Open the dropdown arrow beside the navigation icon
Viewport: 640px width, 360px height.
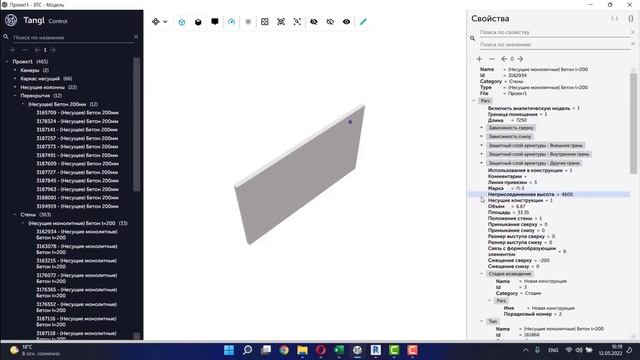[165, 22]
